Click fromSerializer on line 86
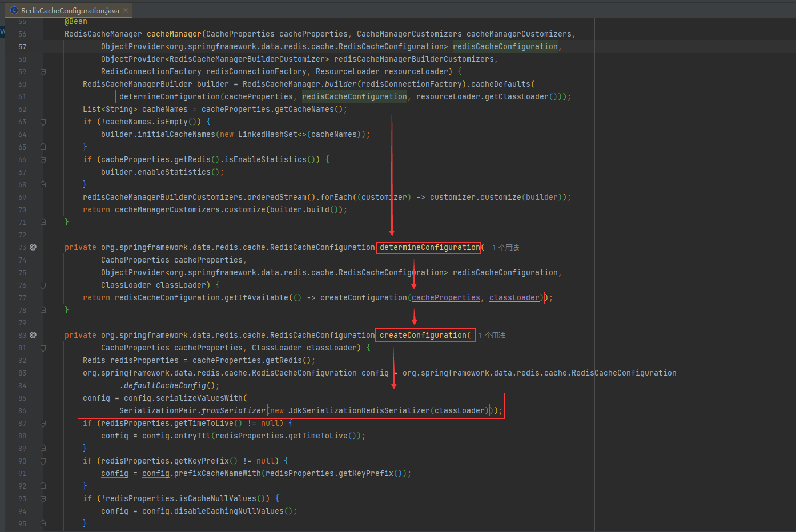Viewport: 796px width, 532px height. pyautogui.click(x=234, y=411)
